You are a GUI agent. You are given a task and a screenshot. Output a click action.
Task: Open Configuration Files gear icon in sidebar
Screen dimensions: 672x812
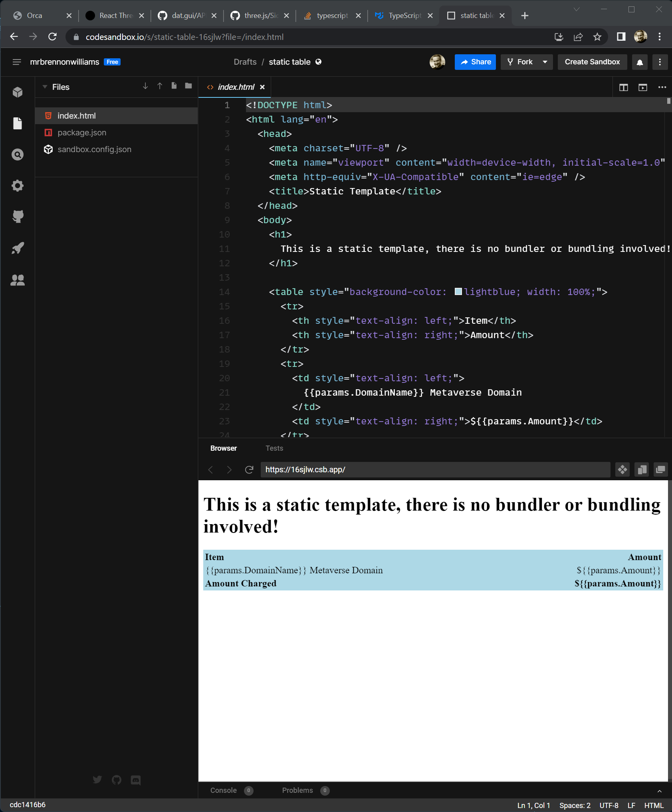(x=18, y=186)
